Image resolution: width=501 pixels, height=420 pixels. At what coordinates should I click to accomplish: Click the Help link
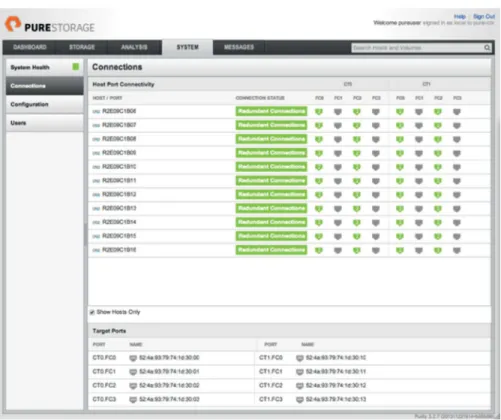click(460, 16)
